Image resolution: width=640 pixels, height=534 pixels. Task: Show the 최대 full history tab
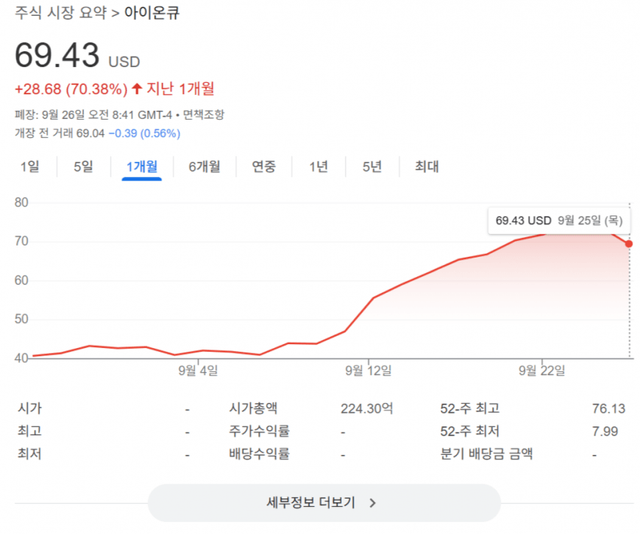click(427, 167)
